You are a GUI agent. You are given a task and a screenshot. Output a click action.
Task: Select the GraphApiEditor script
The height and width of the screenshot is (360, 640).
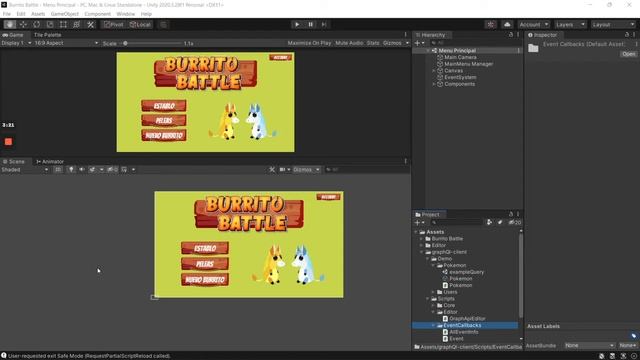tap(467, 318)
